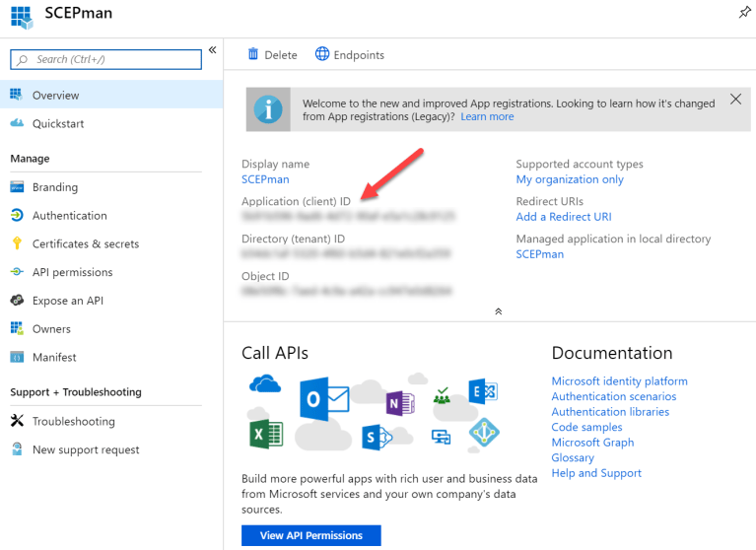Viewport: 756px width, 550px height.
Task: Click the blue info icon in banner
Action: coord(268,109)
